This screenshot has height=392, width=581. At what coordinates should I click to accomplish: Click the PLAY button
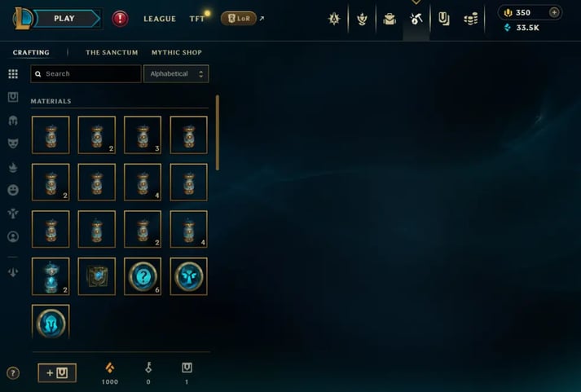64,19
